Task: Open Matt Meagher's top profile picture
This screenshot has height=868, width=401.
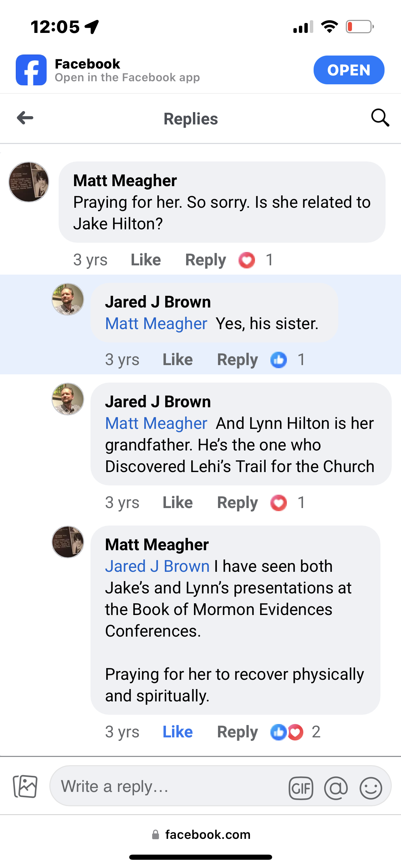Action: 29,182
